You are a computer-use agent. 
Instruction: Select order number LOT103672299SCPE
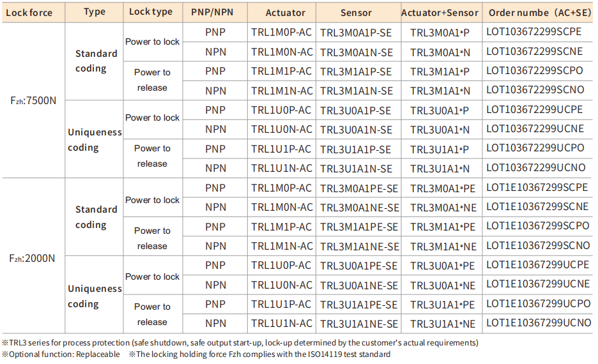[534, 31]
